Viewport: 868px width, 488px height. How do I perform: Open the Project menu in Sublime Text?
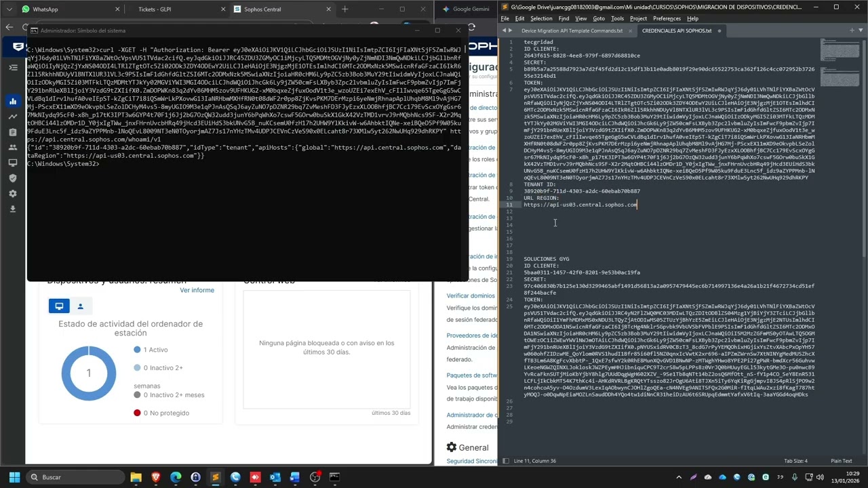point(638,18)
